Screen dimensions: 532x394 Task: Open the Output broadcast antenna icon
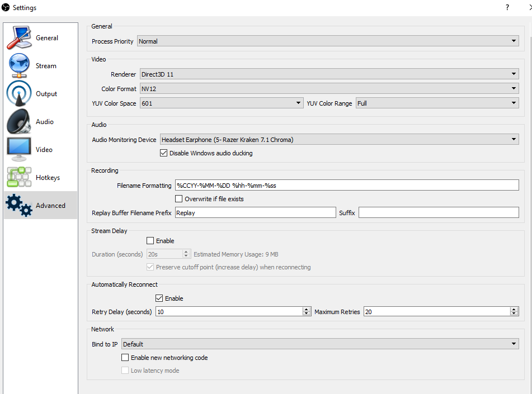point(19,93)
